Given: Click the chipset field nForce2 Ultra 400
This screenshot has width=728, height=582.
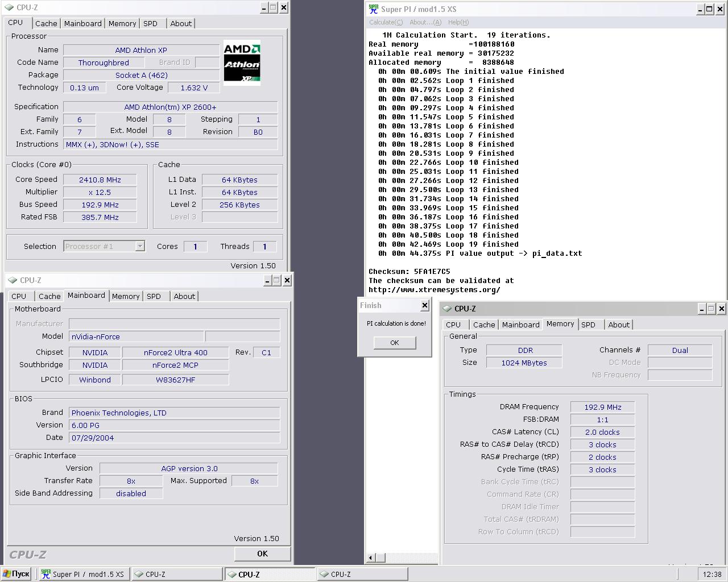Looking at the screenshot, I should coord(176,352).
